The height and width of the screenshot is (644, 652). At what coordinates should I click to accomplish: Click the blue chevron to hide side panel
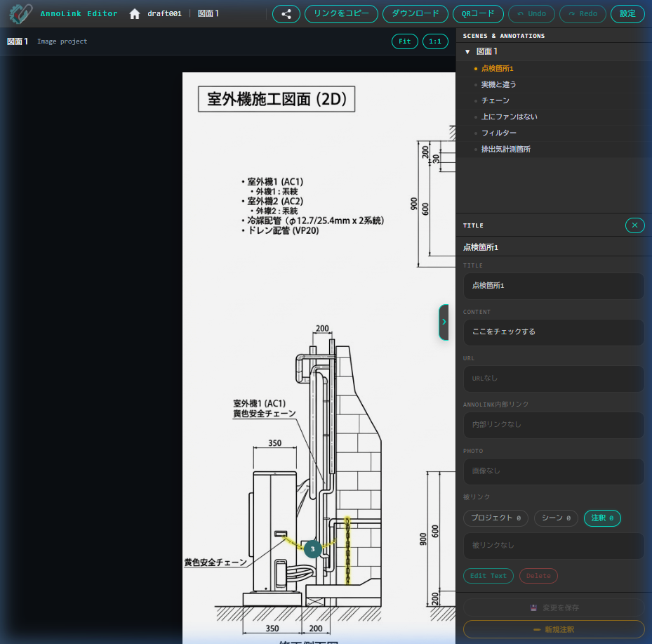click(444, 322)
